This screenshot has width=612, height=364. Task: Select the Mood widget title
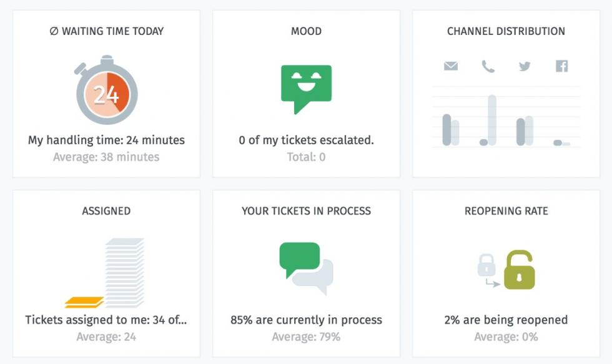306,31
